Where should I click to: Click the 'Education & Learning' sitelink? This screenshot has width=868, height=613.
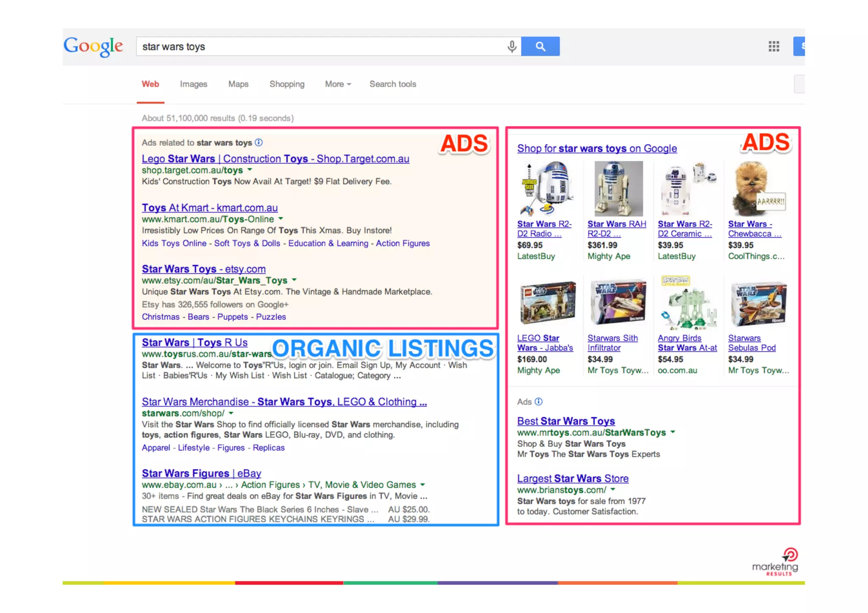click(x=328, y=243)
